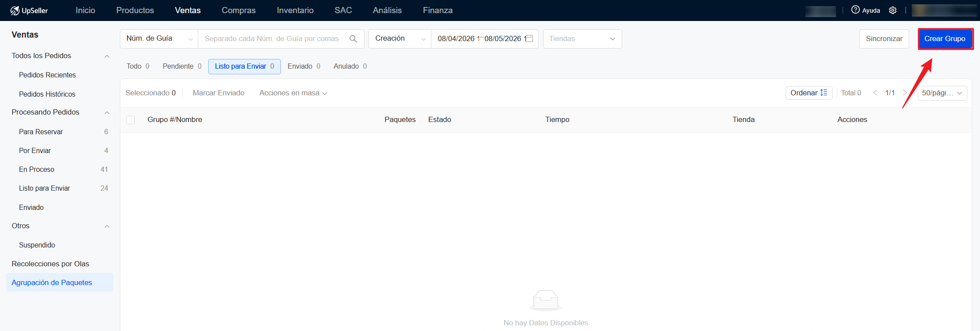Image resolution: width=980 pixels, height=331 pixels.
Task: Open the Creación date type dropdown
Action: tap(400, 39)
